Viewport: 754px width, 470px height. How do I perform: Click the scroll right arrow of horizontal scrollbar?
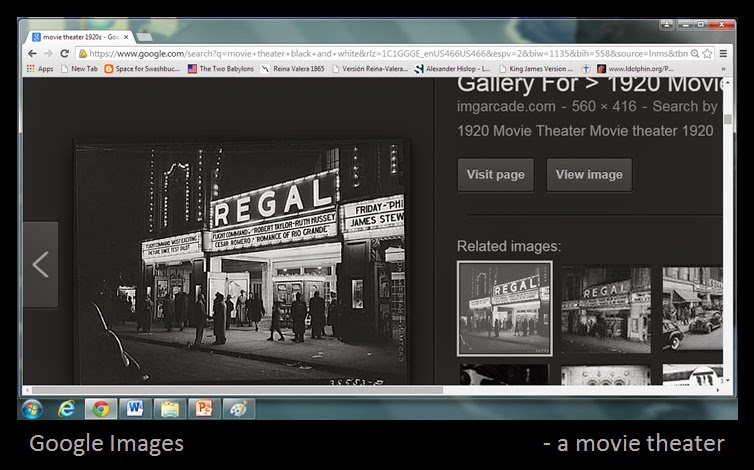[719, 390]
